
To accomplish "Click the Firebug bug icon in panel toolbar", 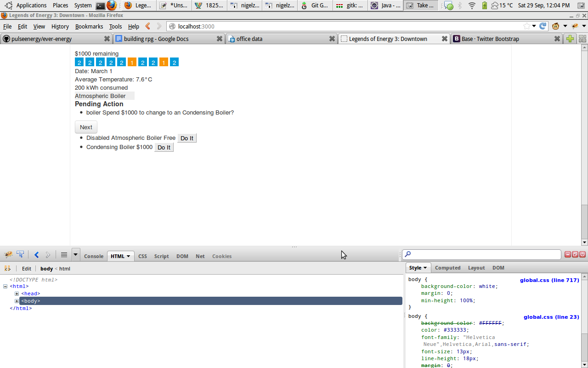I will click(x=8, y=255).
